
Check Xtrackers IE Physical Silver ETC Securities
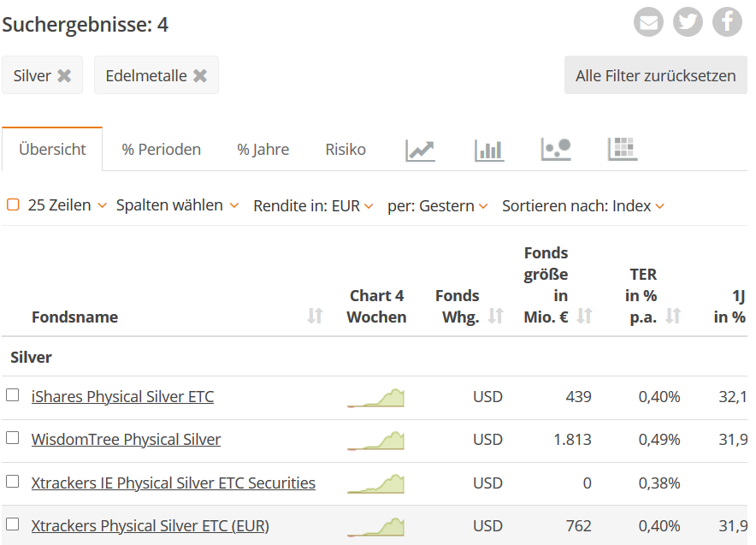click(x=13, y=482)
